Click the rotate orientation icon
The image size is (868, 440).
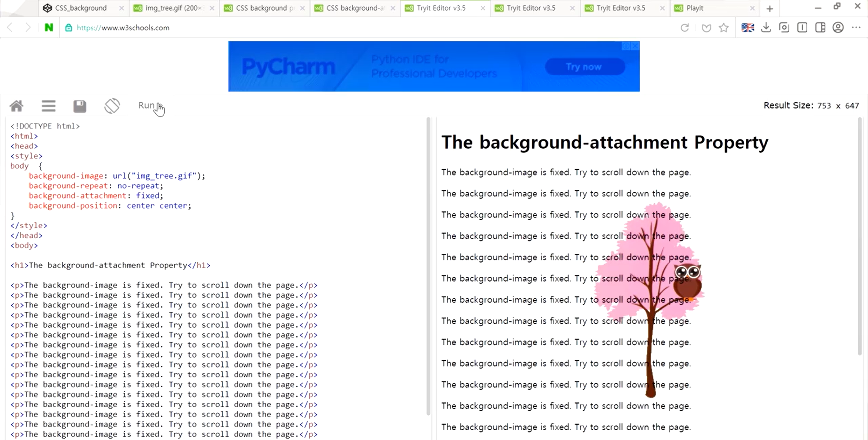tap(112, 106)
